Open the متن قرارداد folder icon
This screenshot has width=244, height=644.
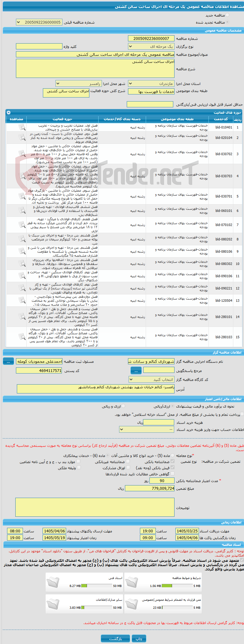131,604
